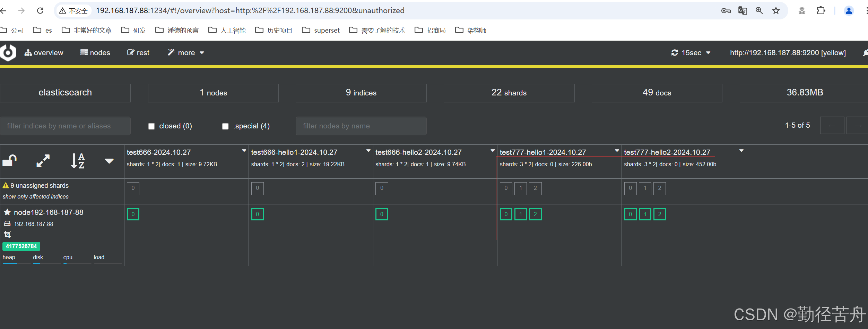Click the 22 shards summary box
This screenshot has height=329, width=868.
click(509, 93)
